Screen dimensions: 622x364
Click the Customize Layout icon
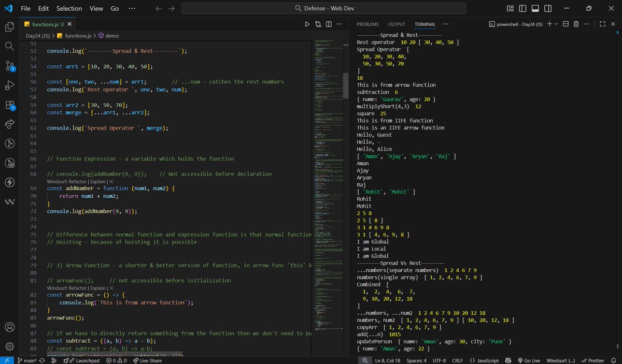pos(511,8)
